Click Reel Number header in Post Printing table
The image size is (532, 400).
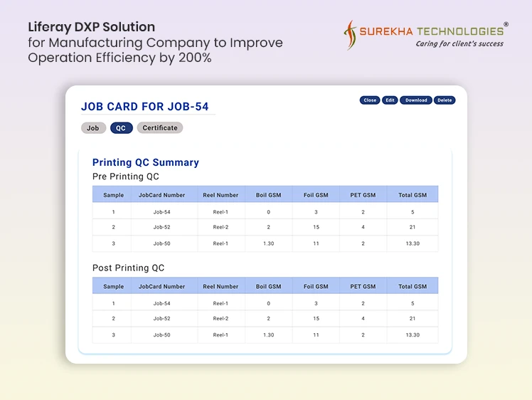220,286
